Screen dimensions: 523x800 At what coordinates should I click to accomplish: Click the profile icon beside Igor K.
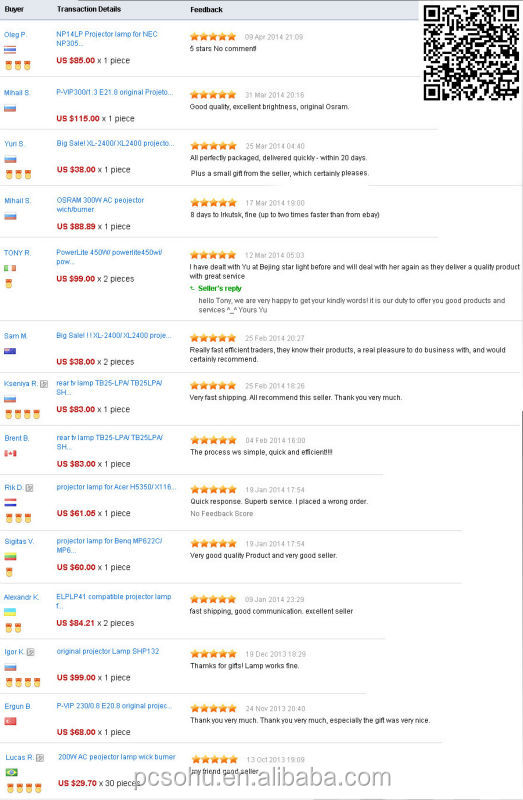click(31, 652)
